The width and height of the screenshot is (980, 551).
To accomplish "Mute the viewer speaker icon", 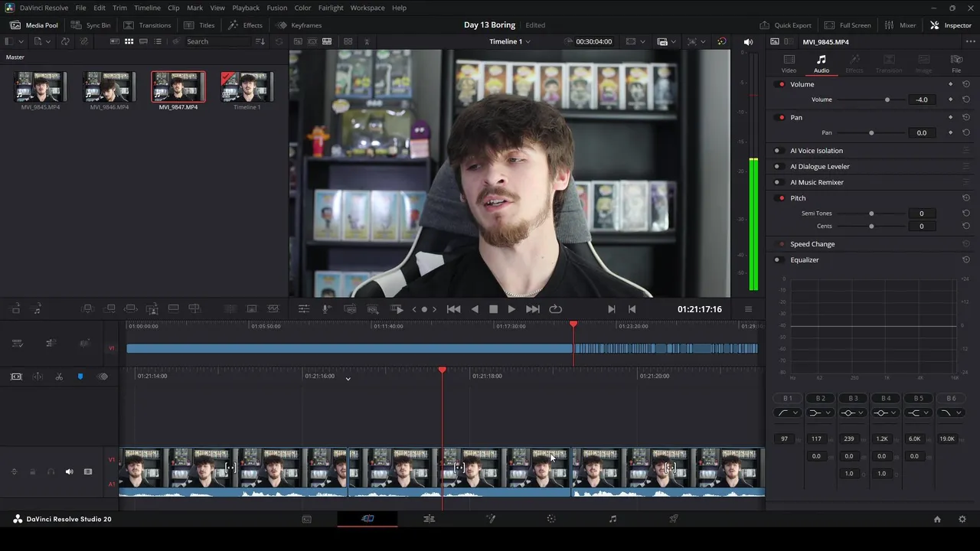I will [748, 41].
